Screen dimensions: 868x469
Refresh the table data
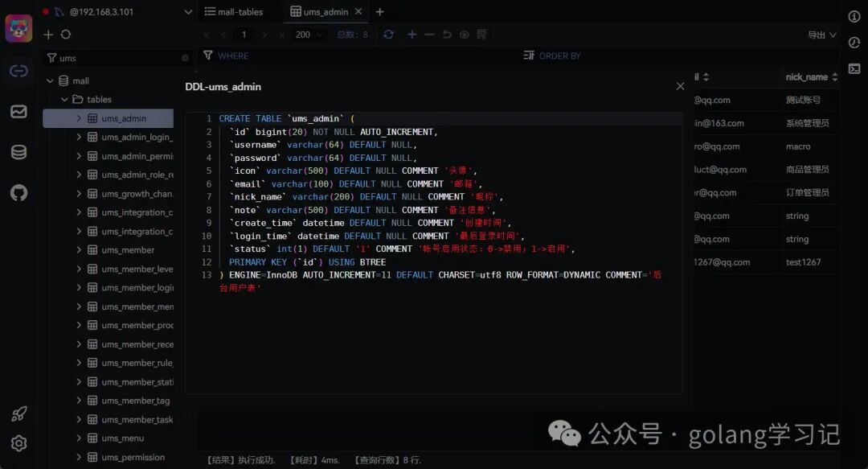pyautogui.click(x=389, y=35)
